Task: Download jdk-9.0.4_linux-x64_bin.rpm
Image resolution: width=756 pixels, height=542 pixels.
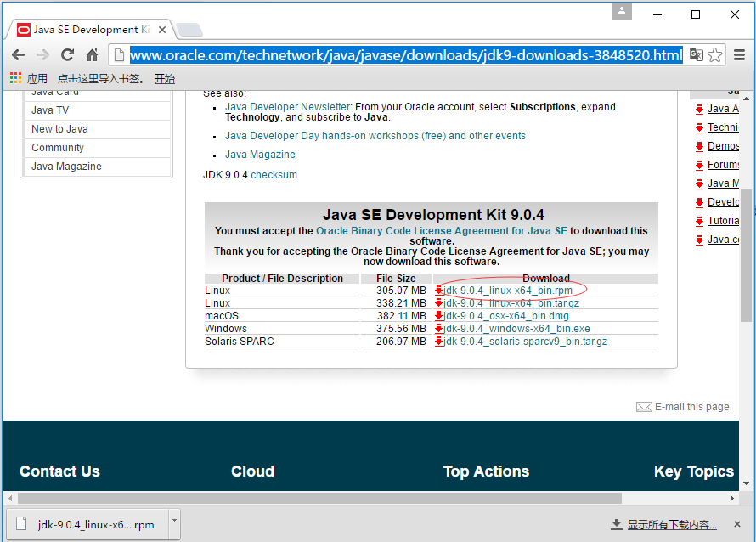Action: 508,291
